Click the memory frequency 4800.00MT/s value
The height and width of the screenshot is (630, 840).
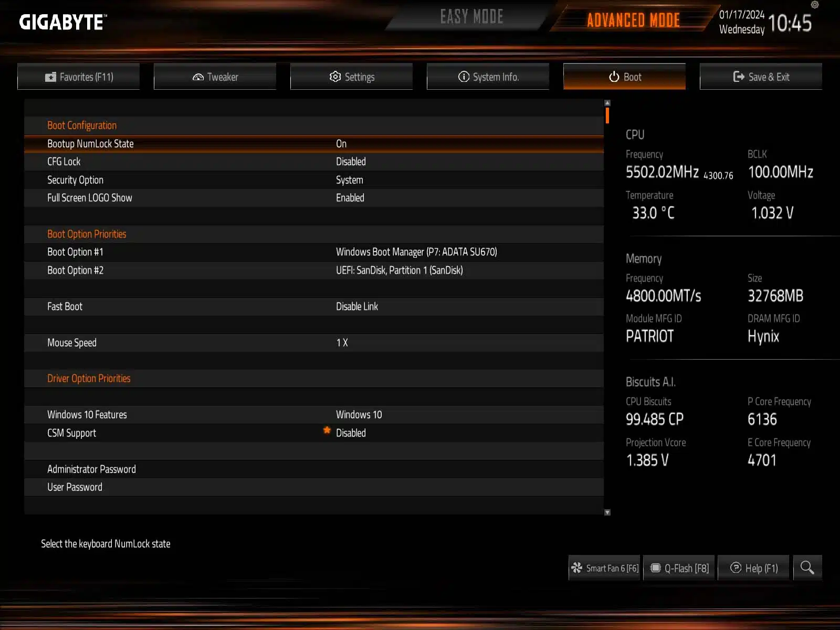[664, 296]
